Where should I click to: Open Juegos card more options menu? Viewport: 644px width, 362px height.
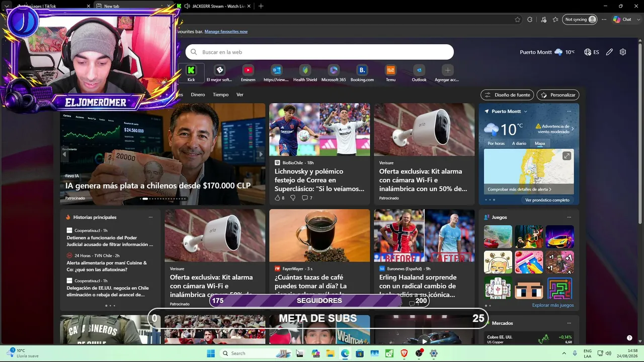pos(569,217)
